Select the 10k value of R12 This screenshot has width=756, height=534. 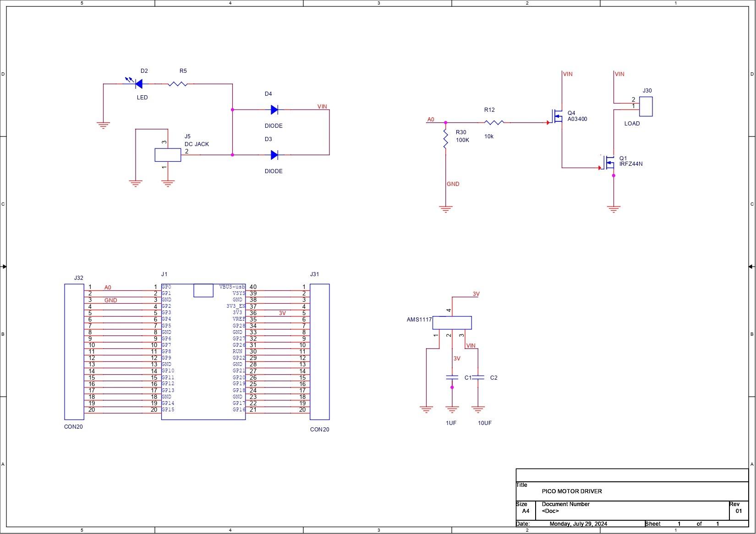489,136
